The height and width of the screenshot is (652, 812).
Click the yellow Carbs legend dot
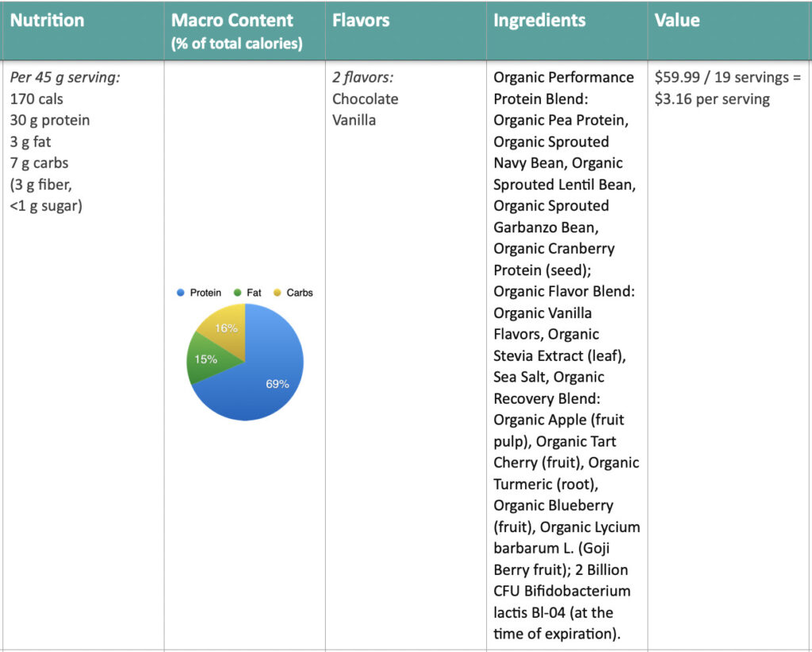coord(277,293)
